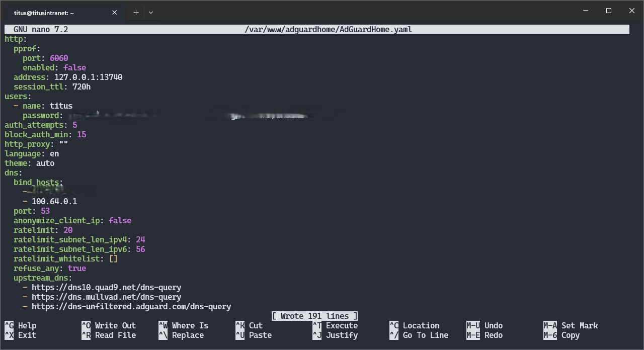The image size is (644, 350).
Task: Click the ^W Where Is shortcut
Action: click(183, 325)
